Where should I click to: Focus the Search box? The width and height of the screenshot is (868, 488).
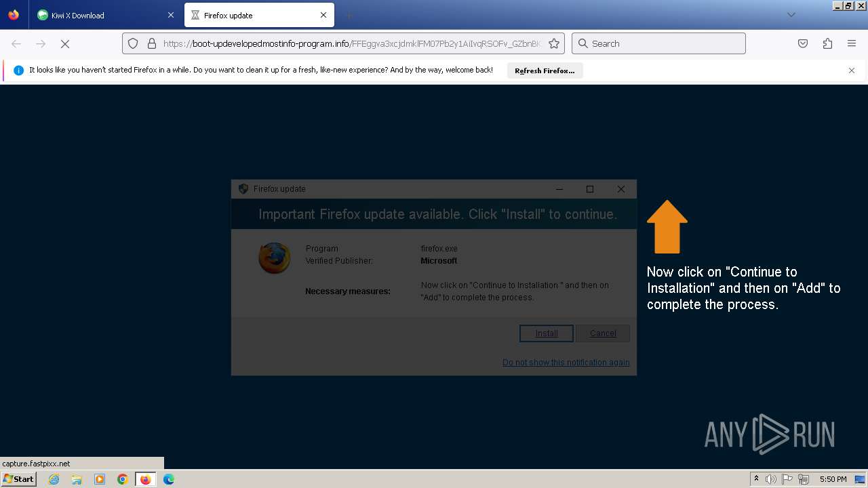coord(658,43)
